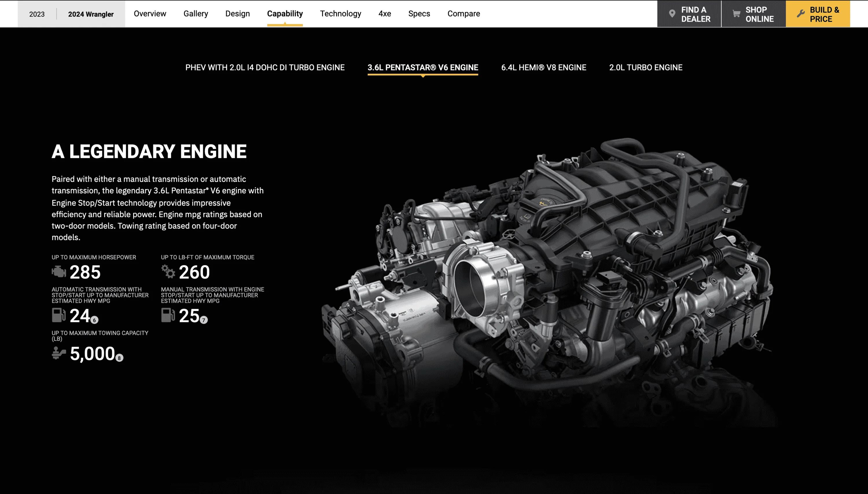Open footnote 6 disclosure next to 24

pyautogui.click(x=95, y=320)
